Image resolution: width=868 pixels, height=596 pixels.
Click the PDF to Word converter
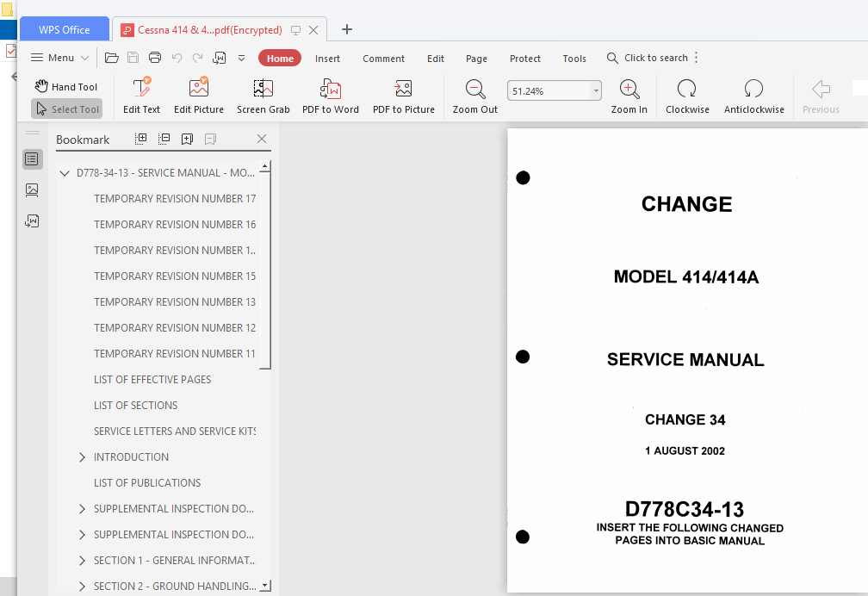331,96
